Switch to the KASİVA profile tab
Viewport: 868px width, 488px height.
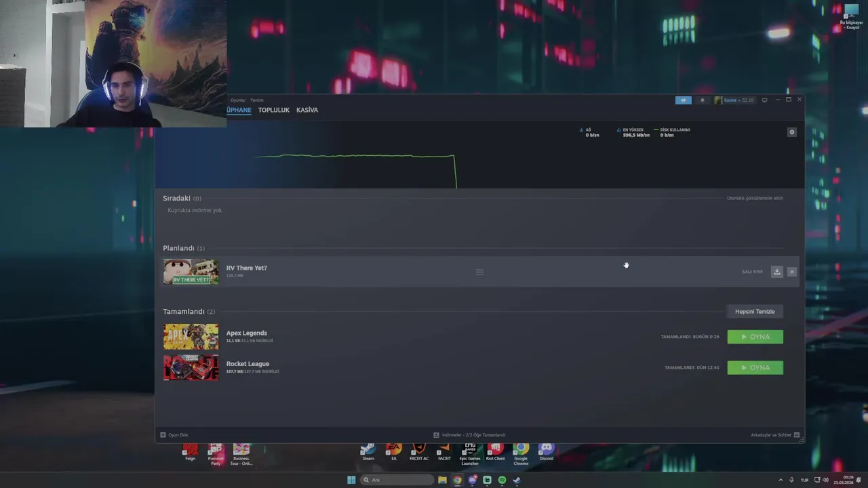point(307,110)
